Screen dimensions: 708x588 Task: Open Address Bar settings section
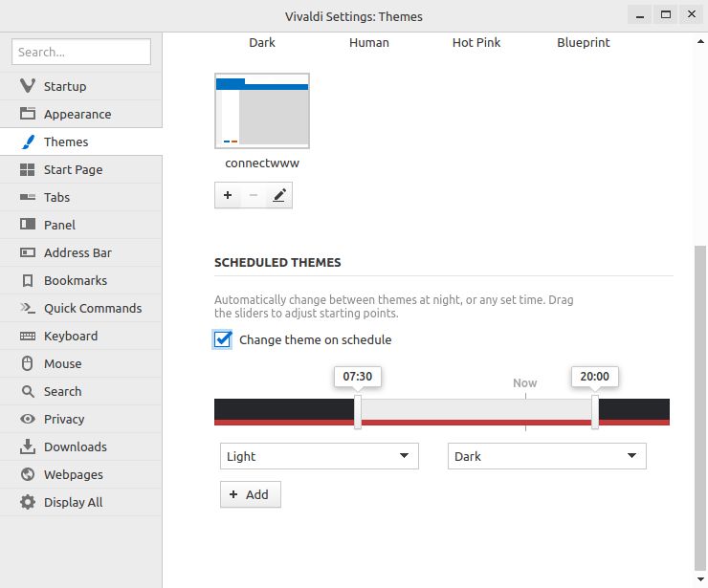pos(77,252)
